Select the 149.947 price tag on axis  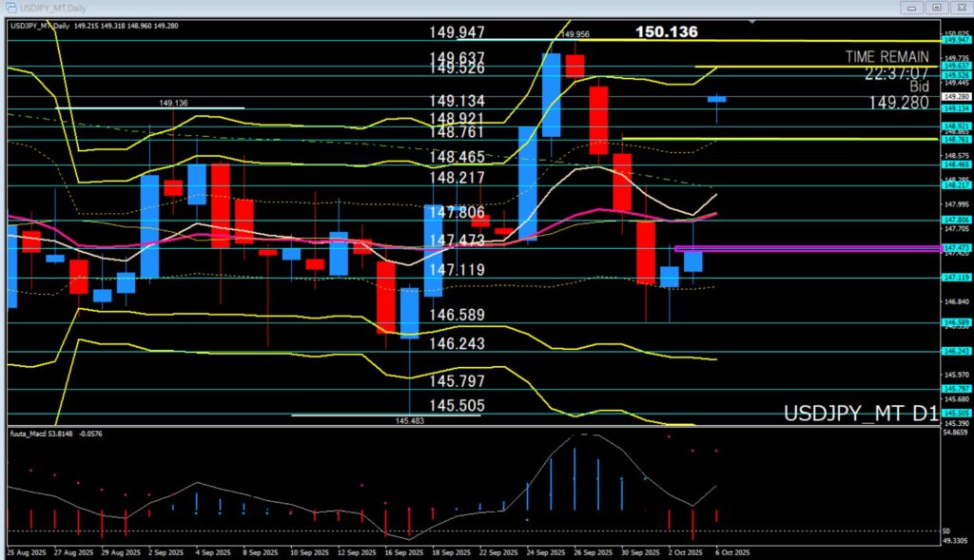coord(955,40)
